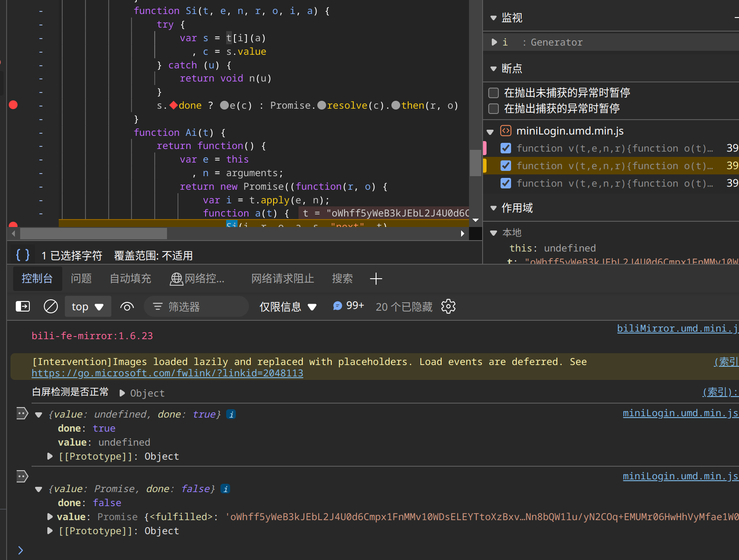Collapse the {value: Promise, done: false} object

point(39,489)
